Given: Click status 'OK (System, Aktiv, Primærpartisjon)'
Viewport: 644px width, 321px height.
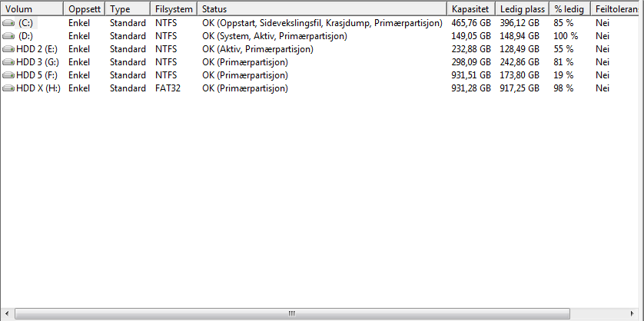Looking at the screenshot, I should click(275, 36).
